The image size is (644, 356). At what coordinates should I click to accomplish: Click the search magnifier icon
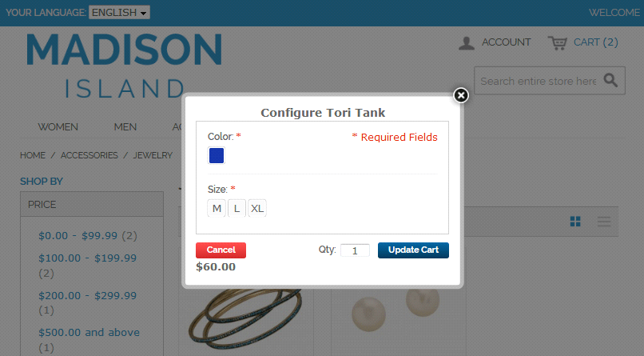click(x=610, y=80)
